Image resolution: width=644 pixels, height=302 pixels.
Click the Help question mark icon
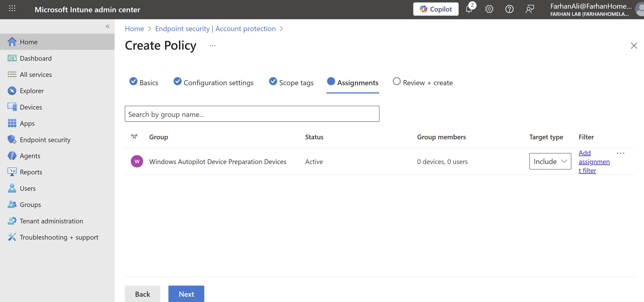(509, 9)
